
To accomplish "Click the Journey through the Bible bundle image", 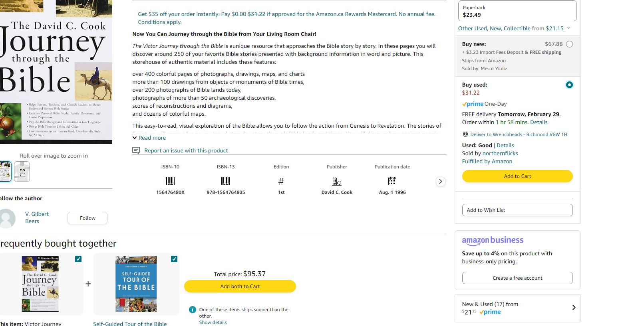I will [40, 284].
